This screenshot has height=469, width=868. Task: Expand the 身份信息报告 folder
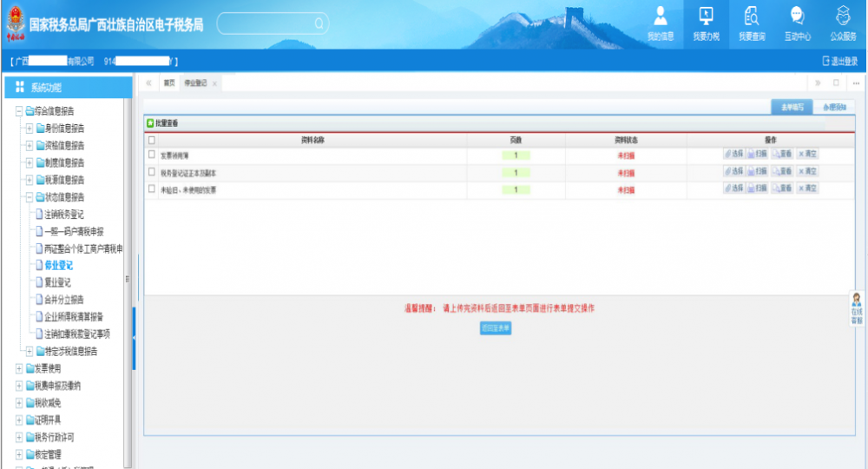30,129
